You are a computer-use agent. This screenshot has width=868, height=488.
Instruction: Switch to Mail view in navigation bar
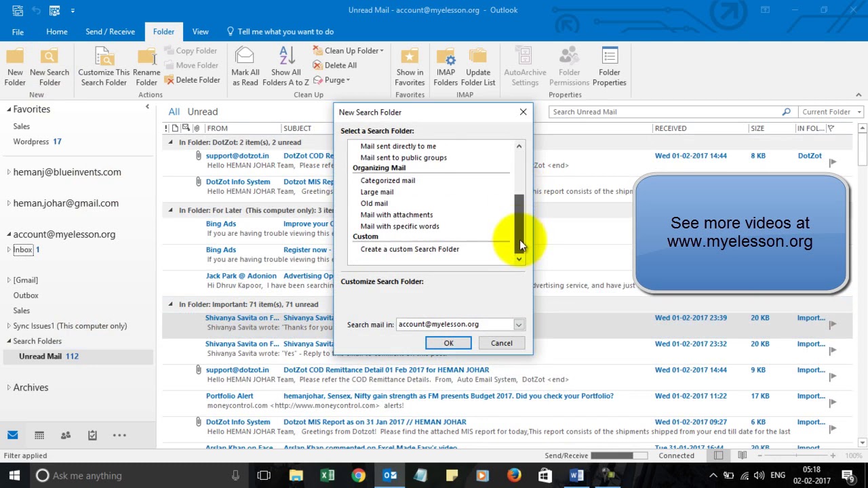click(13, 435)
